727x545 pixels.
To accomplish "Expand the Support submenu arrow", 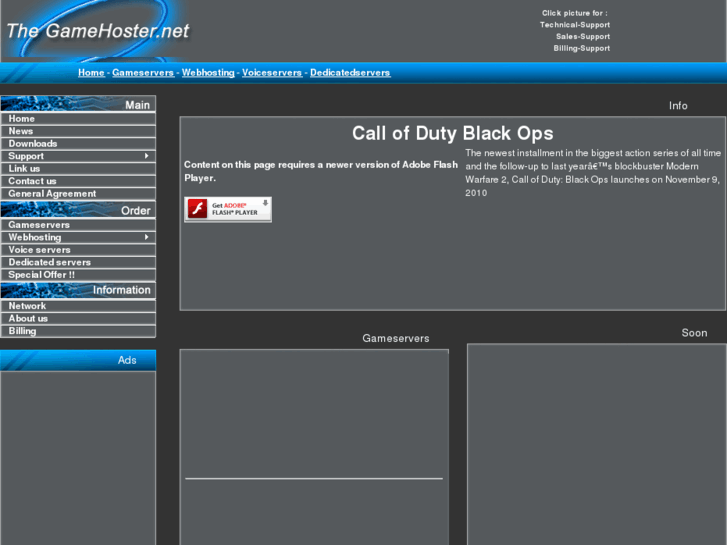I will pos(147,156).
